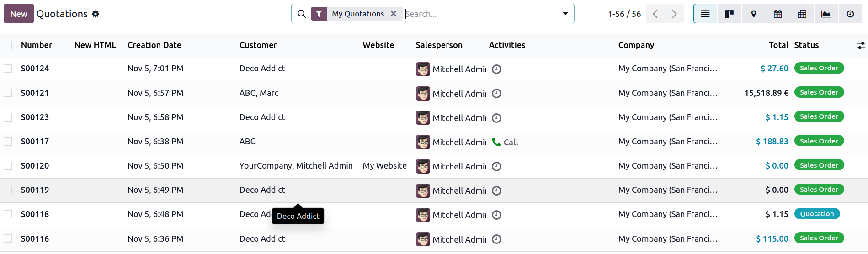Go to the next page of records
The width and height of the screenshot is (868, 254).
(674, 14)
